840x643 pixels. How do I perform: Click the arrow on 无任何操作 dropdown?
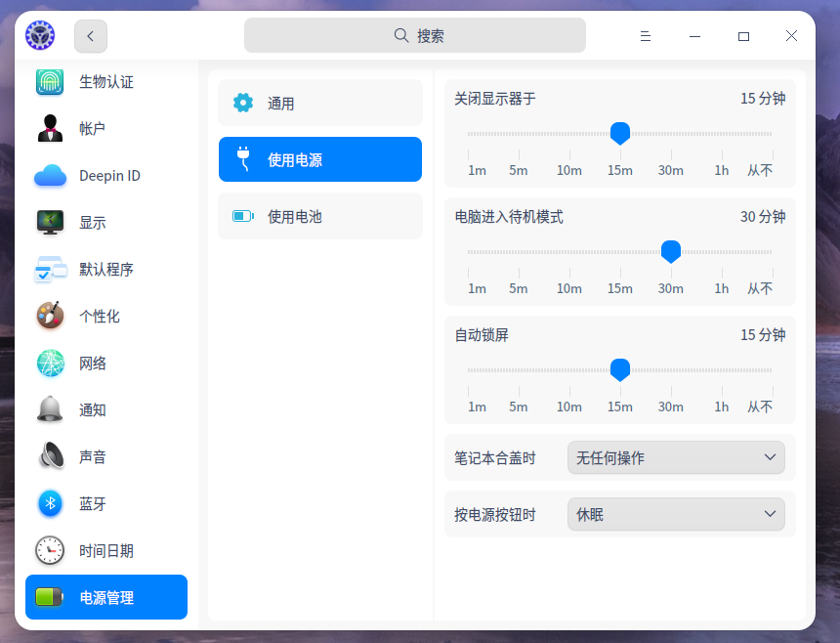pos(770,457)
